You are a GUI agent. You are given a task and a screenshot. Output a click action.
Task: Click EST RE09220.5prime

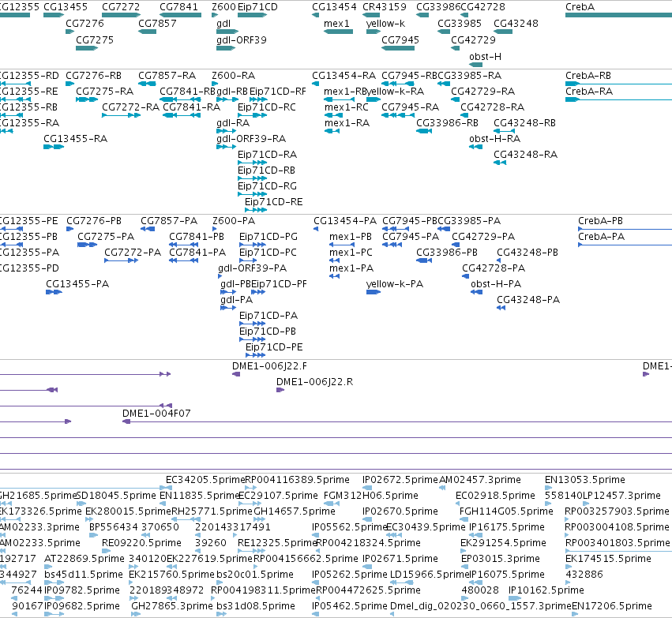[x=142, y=544]
